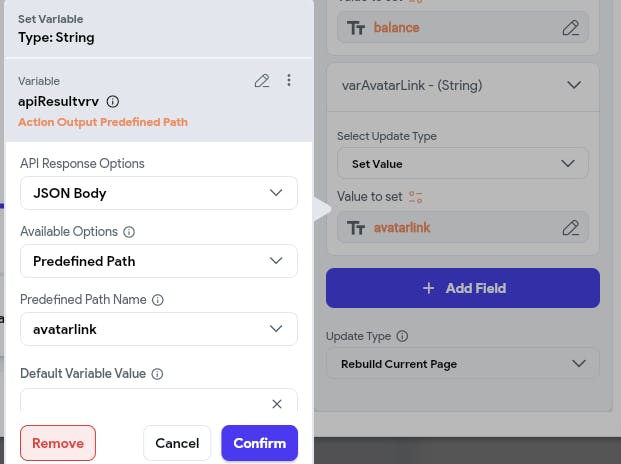
Task: Click the Add Field button
Action: (x=463, y=288)
